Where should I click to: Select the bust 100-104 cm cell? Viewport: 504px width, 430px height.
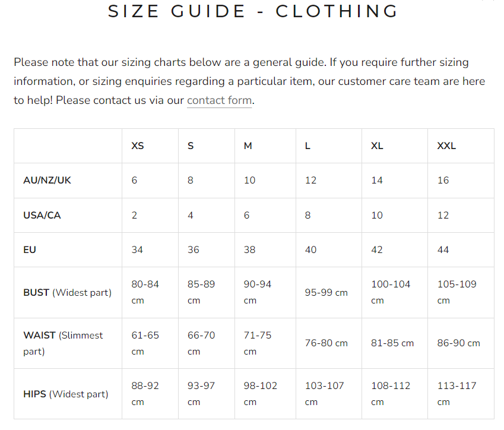point(391,292)
